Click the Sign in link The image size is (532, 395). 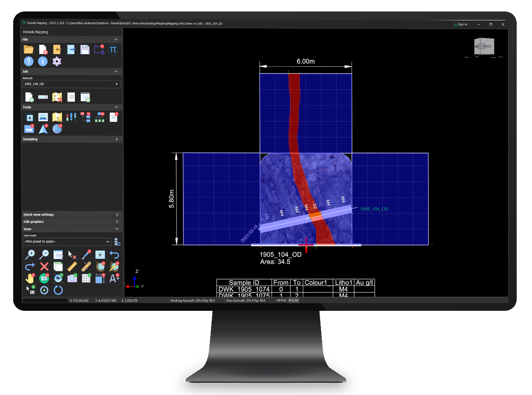click(460, 24)
